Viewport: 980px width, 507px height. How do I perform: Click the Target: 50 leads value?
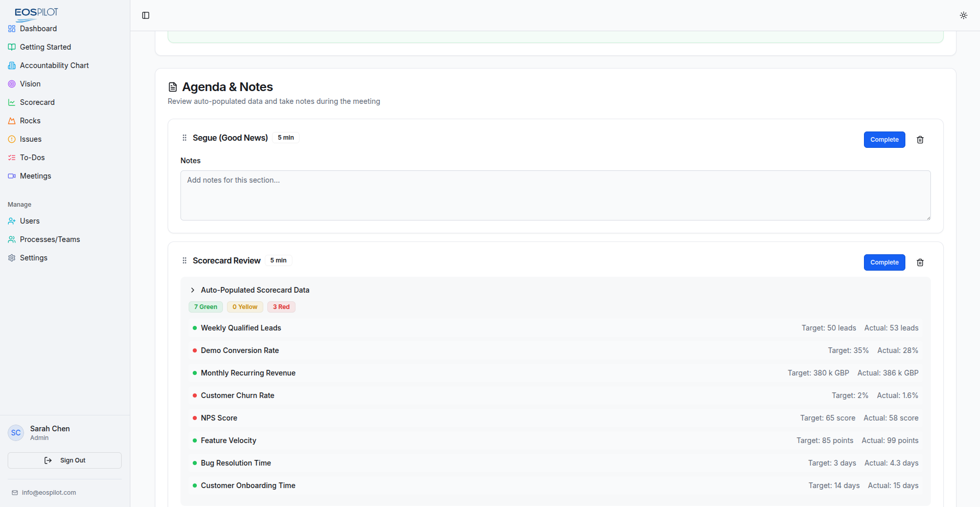pos(829,328)
